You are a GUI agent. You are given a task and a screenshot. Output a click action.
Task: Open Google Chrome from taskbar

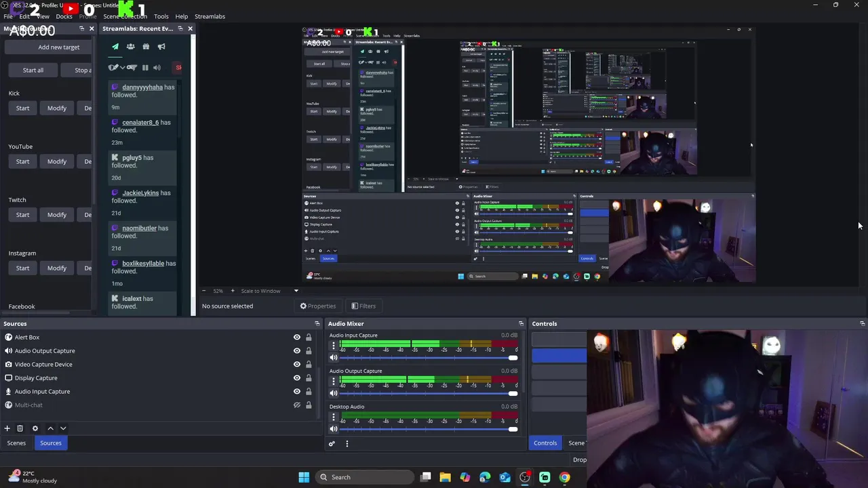click(x=564, y=477)
